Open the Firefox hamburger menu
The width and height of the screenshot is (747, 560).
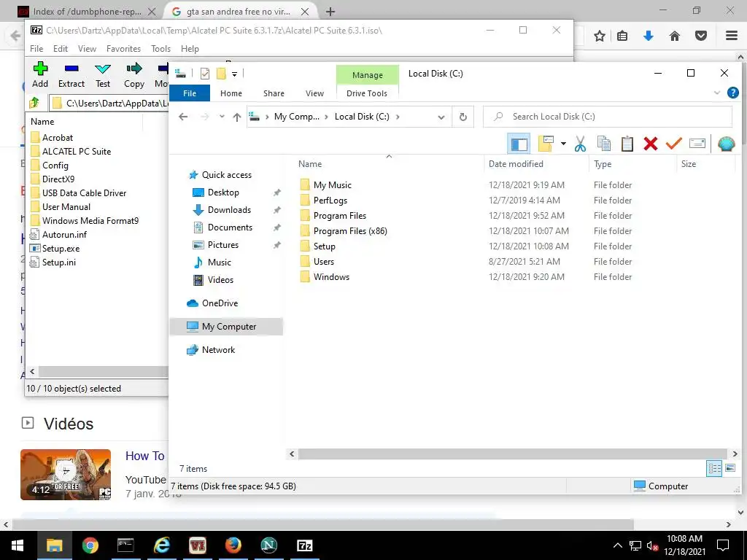coord(732,36)
